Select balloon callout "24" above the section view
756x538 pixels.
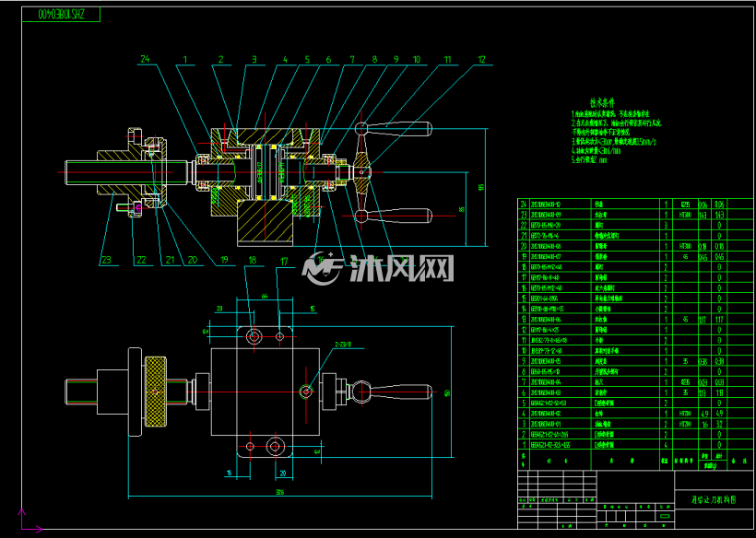[145, 59]
